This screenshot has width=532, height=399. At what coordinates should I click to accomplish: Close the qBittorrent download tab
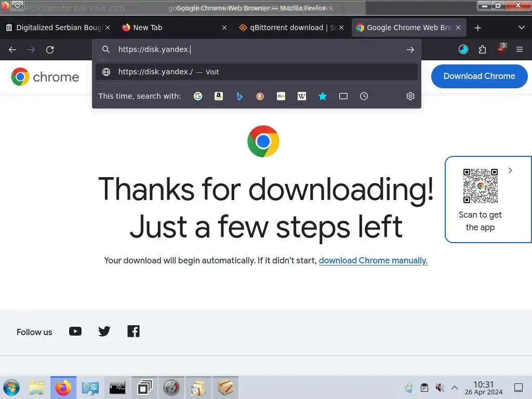pyautogui.click(x=341, y=28)
